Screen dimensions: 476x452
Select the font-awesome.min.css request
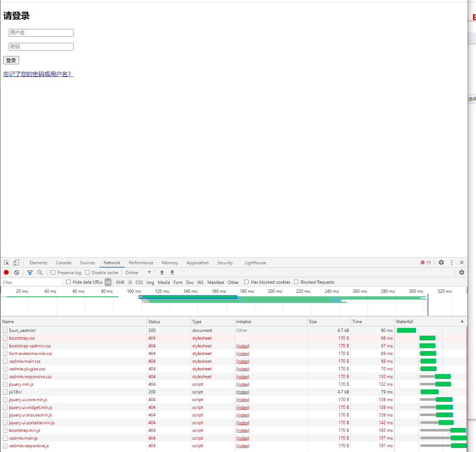coord(30,354)
